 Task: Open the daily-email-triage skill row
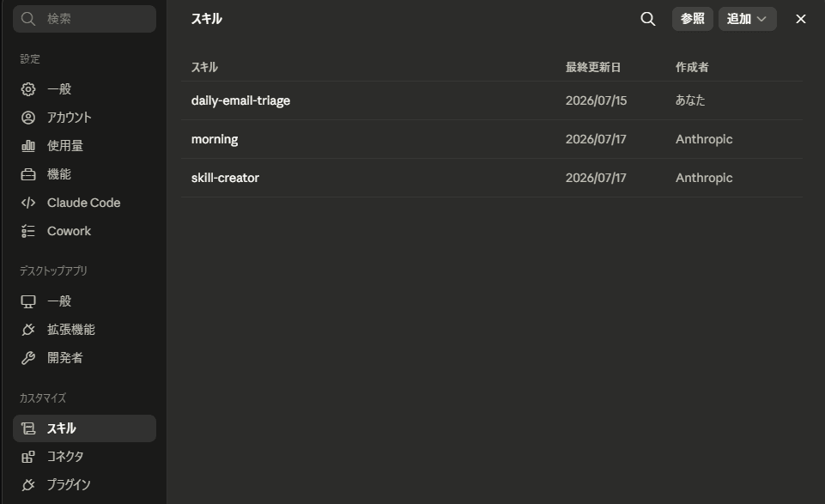pos(491,100)
